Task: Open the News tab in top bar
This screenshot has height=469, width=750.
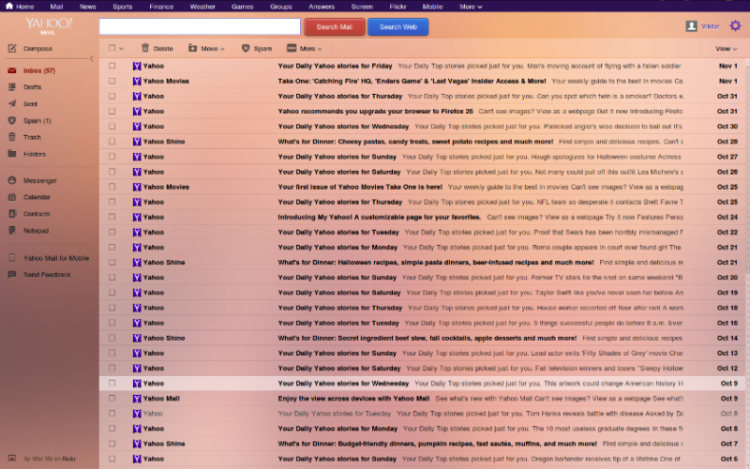Action: [88, 7]
